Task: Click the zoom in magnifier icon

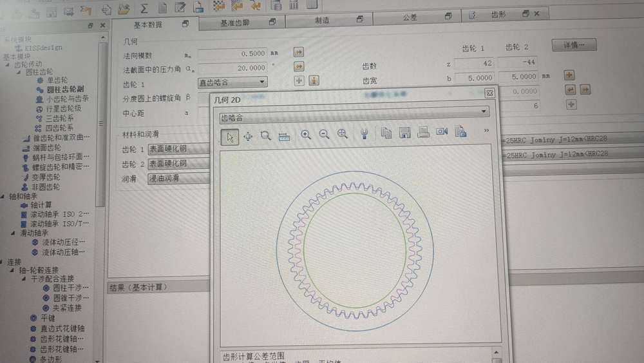Action: tap(305, 135)
